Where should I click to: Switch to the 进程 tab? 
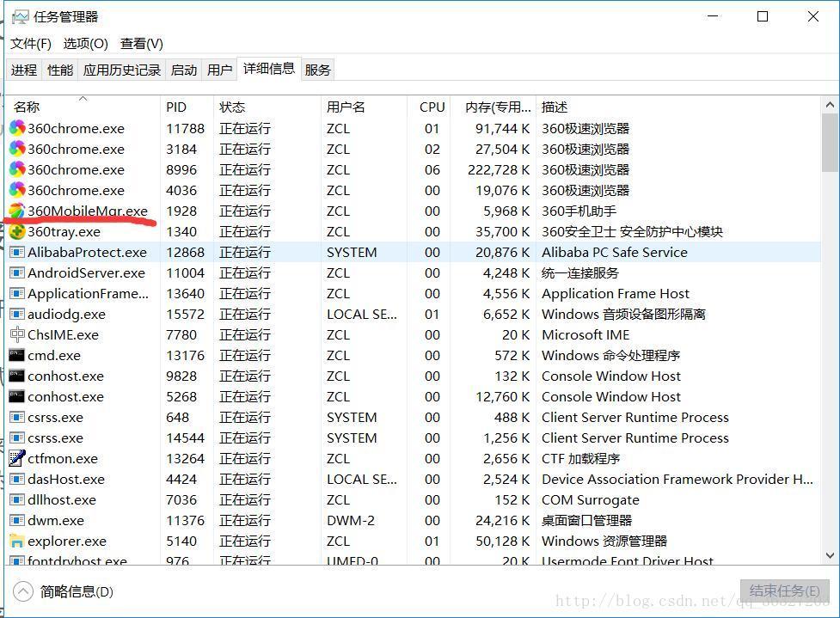point(24,70)
